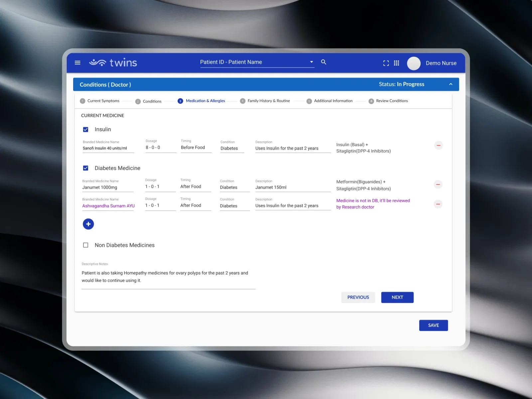Click the "Medicine is not in DB" notice
Viewport: 532px width, 399px height.
click(373, 204)
